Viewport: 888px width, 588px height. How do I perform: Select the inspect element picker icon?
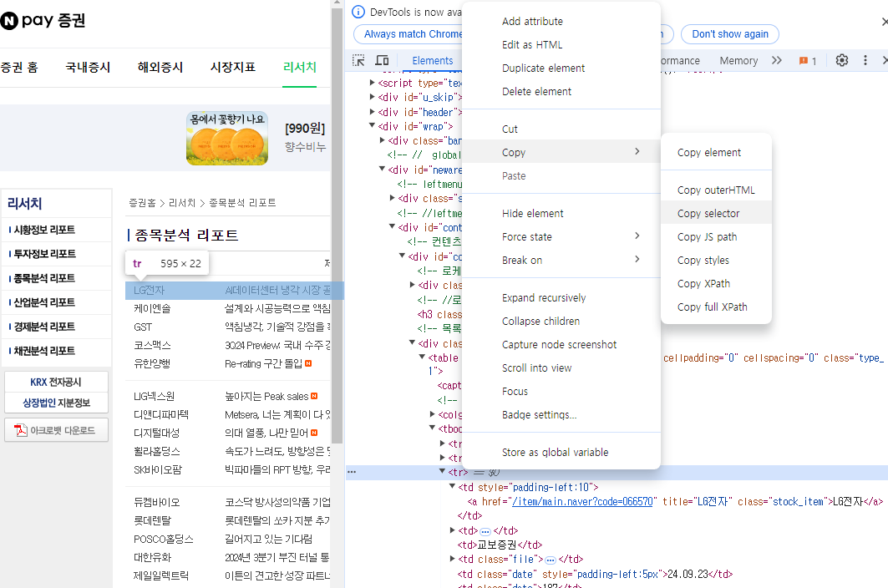358,60
